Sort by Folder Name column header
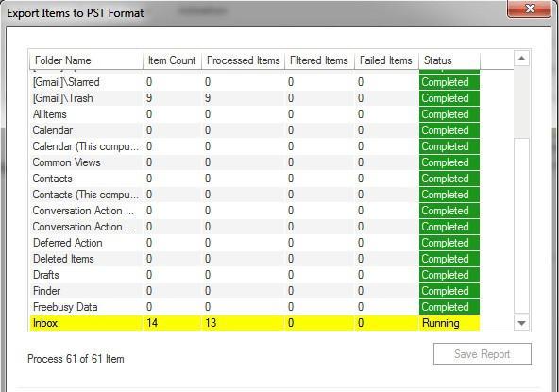The height and width of the screenshot is (392, 559). coord(86,60)
